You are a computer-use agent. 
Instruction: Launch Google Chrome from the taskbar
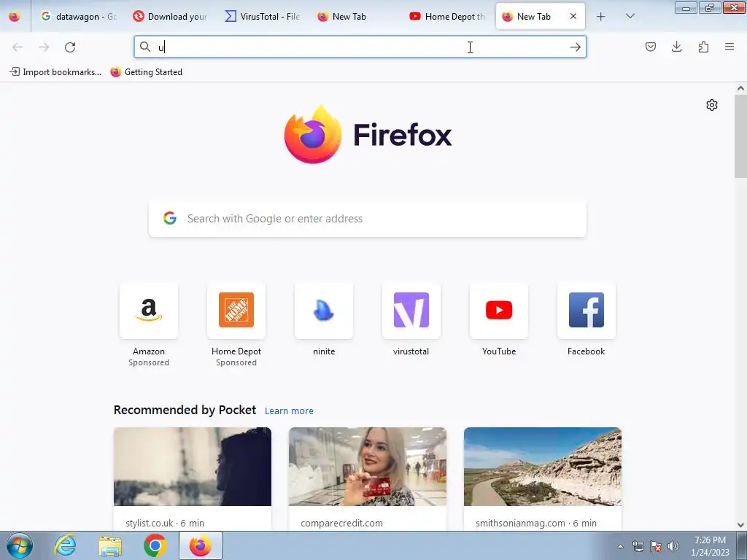pos(155,545)
